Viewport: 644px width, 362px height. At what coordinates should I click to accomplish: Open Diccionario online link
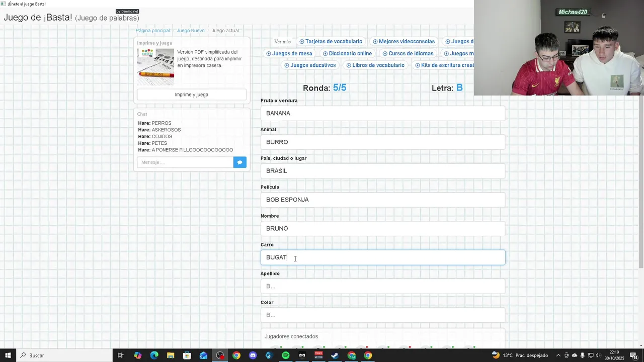[x=347, y=54]
